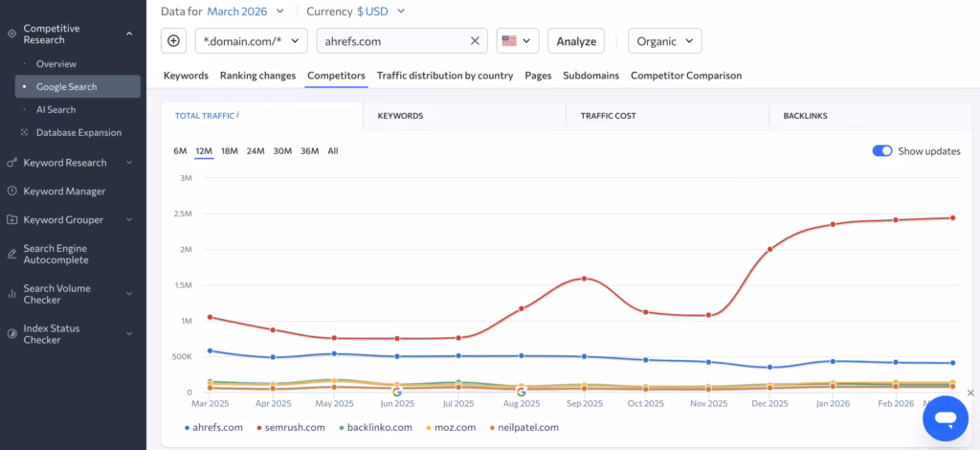Toggle the Show updates switch
Screen dimensions: 980x450
click(x=882, y=150)
